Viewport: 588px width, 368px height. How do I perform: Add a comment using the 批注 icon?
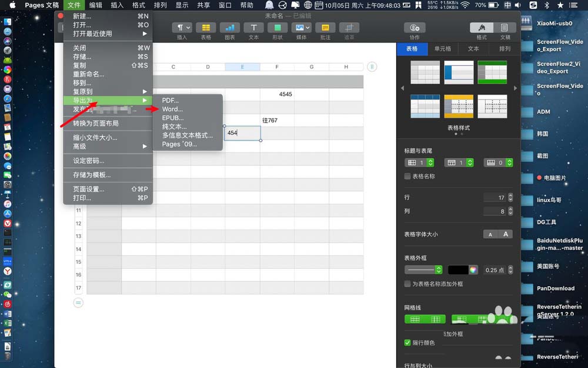(325, 27)
